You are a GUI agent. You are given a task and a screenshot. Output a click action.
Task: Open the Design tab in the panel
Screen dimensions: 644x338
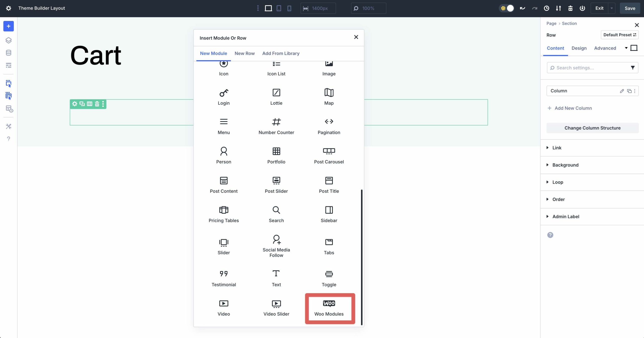point(579,48)
